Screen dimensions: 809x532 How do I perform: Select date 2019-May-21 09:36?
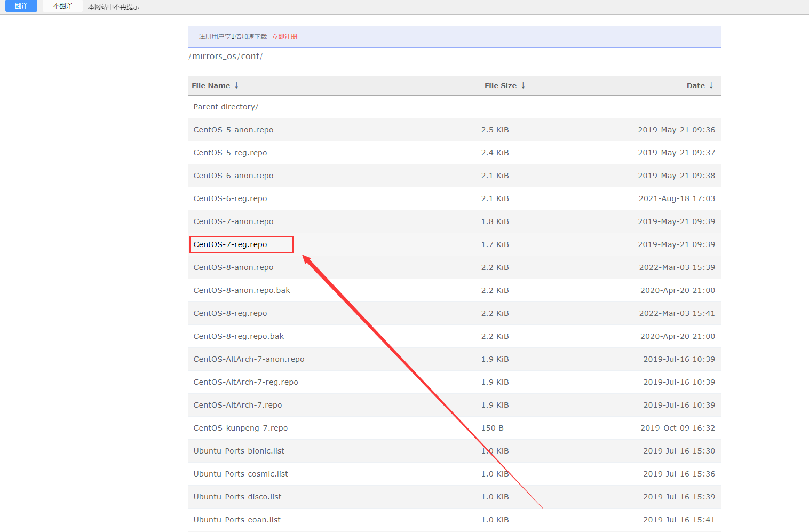676,130
